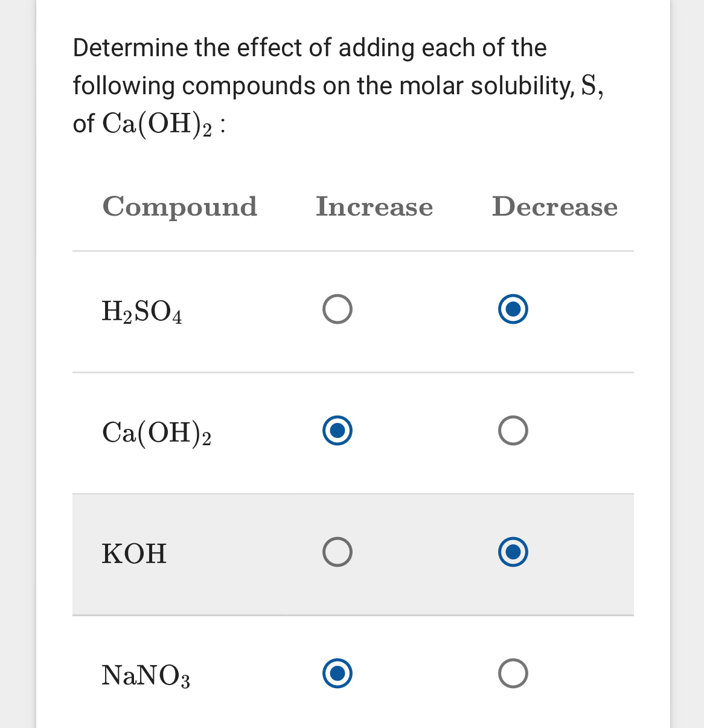
Task: Click the NaNO3 table row
Action: (353, 674)
